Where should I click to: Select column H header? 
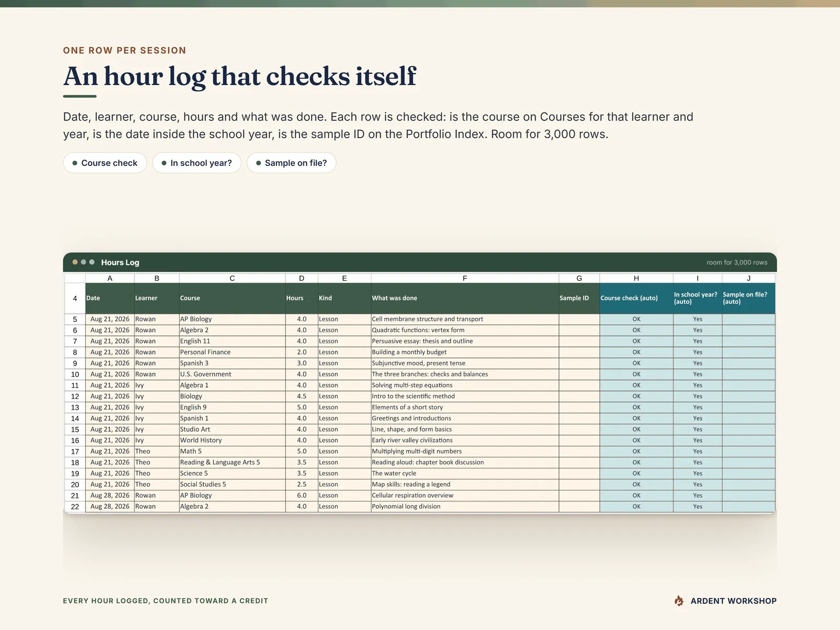pos(636,278)
